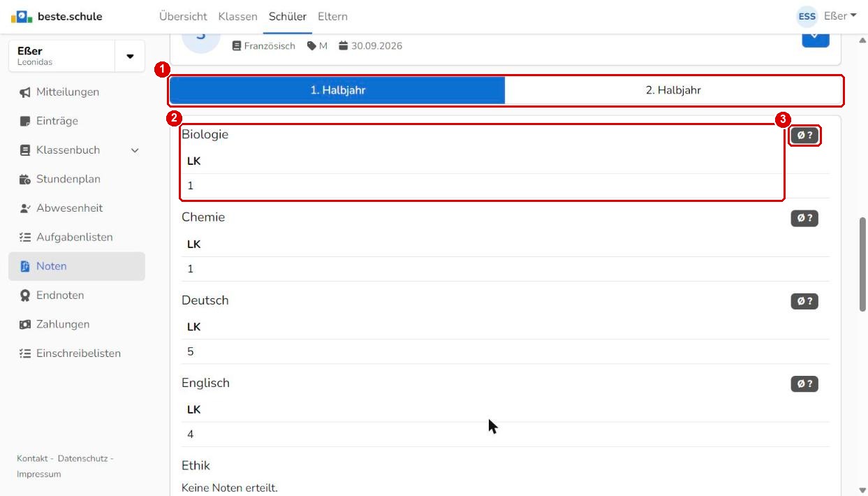This screenshot has height=496, width=868.
Task: Click the beste.schule logo
Action: click(56, 16)
